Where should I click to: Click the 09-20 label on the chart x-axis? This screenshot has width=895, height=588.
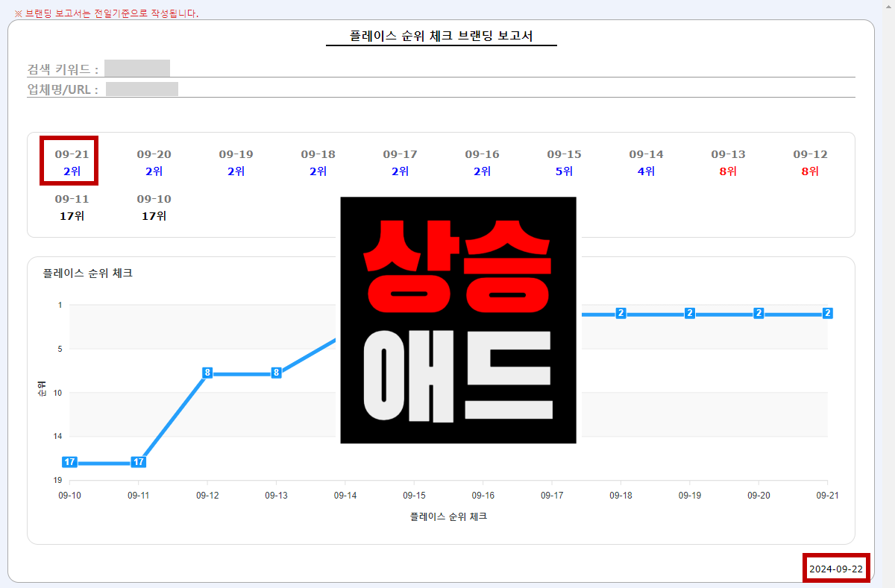click(x=759, y=495)
